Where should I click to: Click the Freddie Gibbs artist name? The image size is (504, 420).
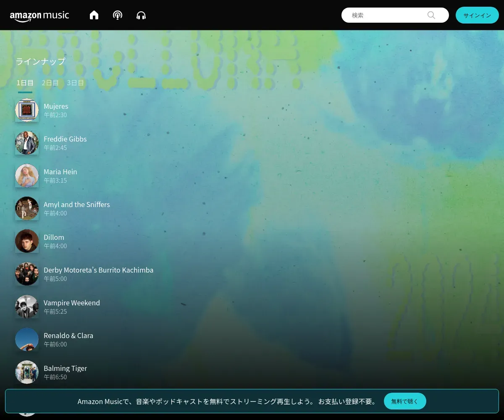pos(65,139)
